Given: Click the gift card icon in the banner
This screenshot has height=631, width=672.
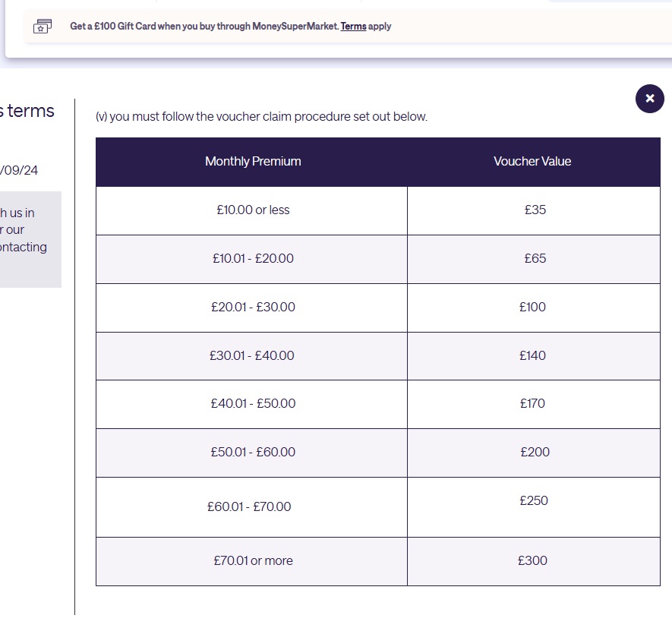Looking at the screenshot, I should point(44,27).
